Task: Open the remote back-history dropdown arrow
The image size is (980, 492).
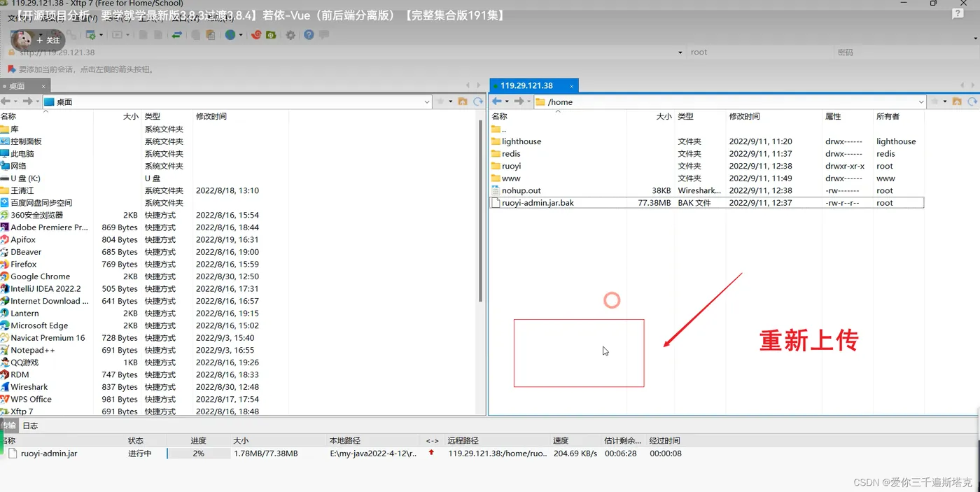Action: [507, 101]
